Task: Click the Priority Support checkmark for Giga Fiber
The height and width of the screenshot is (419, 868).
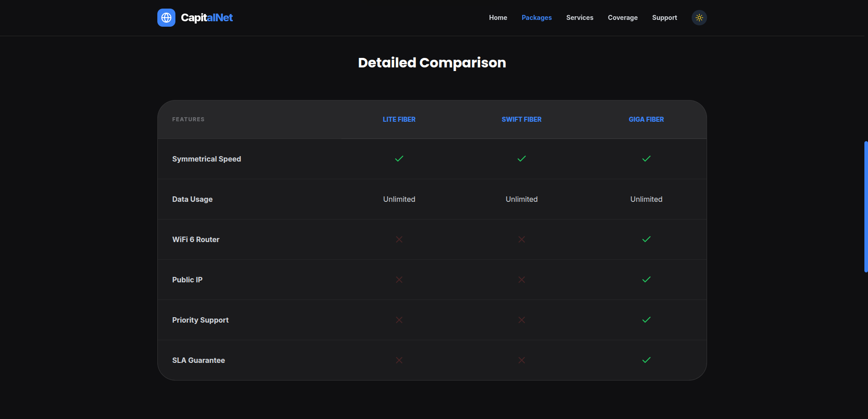Action: click(x=646, y=320)
